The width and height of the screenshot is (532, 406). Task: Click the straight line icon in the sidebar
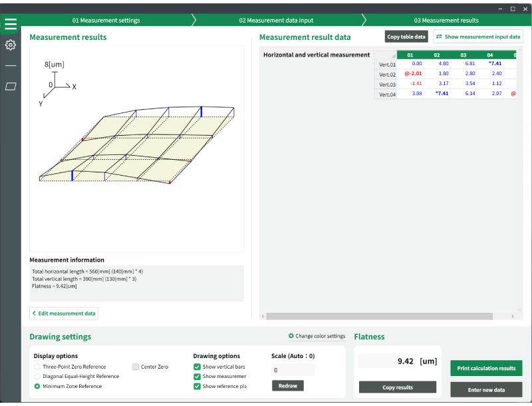pyautogui.click(x=11, y=66)
